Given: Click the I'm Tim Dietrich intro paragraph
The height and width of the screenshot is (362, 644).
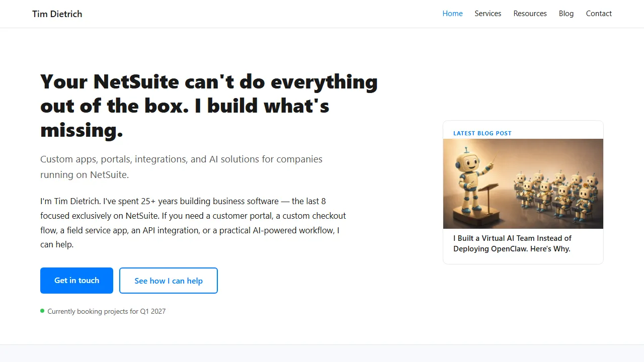Looking at the screenshot, I should click(x=193, y=223).
